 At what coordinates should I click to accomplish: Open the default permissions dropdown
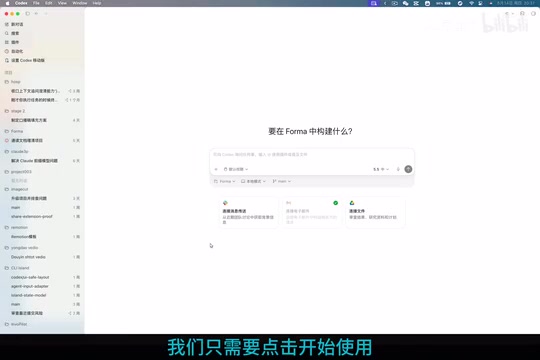(x=236, y=169)
